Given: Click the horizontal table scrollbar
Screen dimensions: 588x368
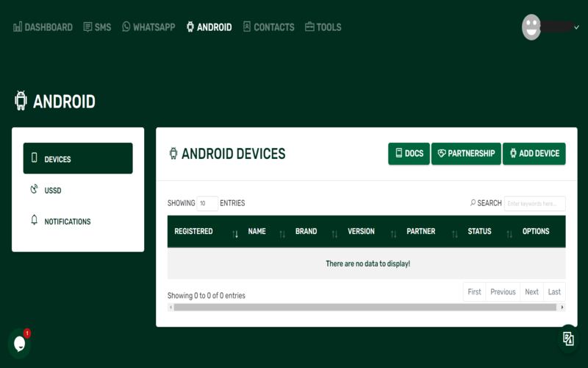Looking at the screenshot, I should point(366,307).
